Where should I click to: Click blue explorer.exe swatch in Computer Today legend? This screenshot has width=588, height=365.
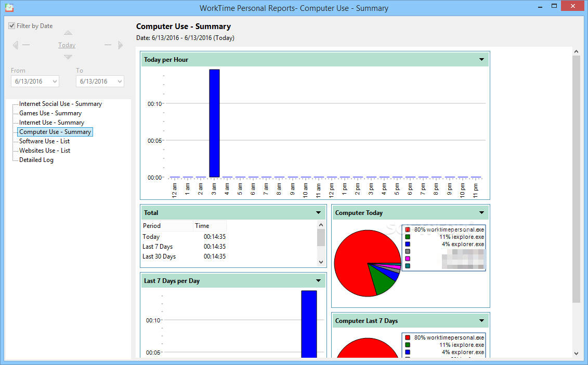click(x=408, y=244)
